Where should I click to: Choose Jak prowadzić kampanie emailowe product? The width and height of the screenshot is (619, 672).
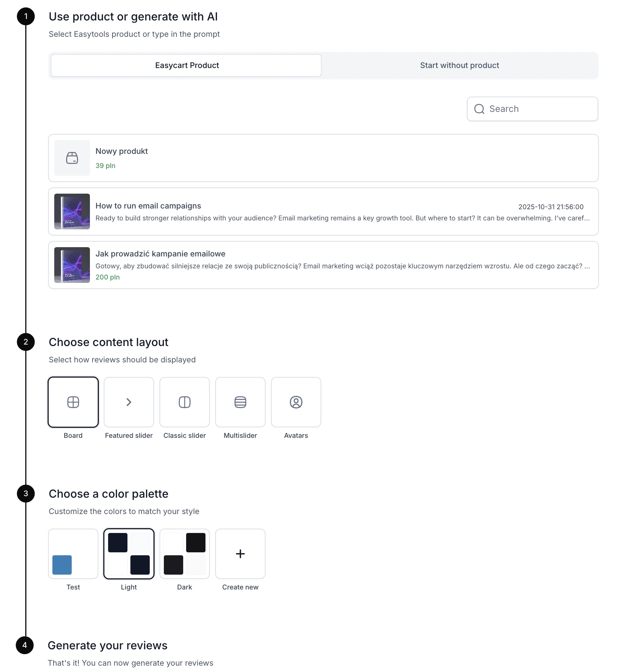(323, 265)
